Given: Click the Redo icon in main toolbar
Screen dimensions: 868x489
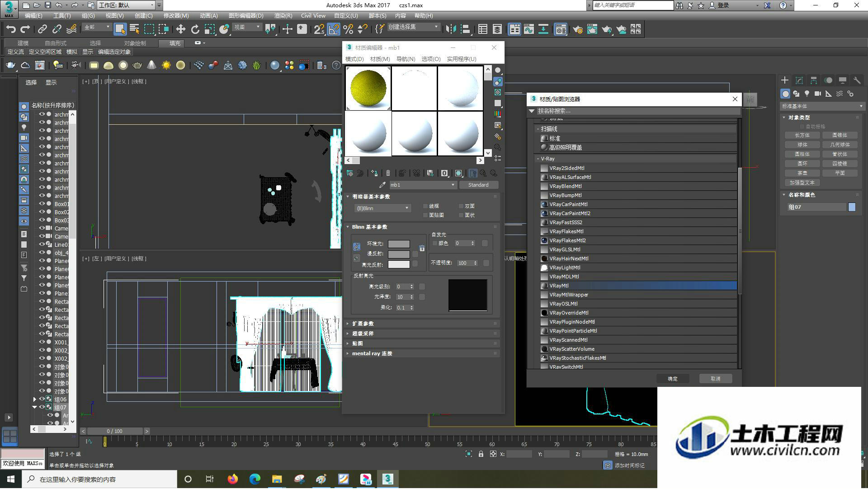Looking at the screenshot, I should click(x=25, y=29).
